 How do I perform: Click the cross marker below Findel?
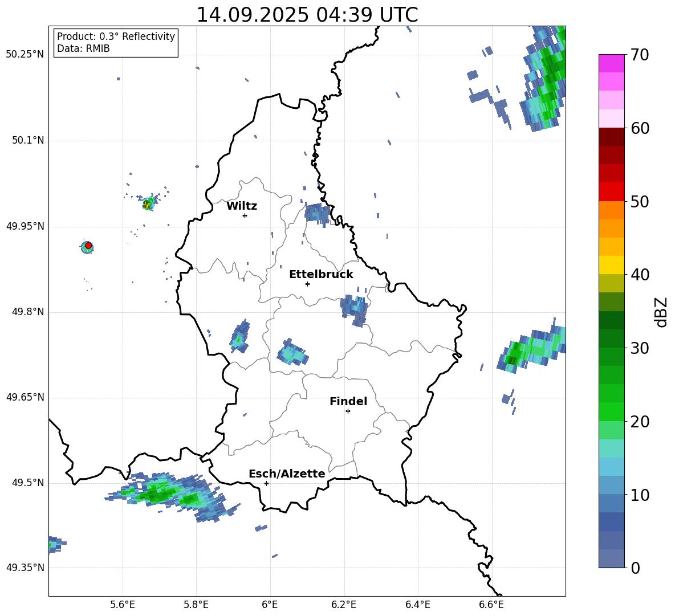[348, 411]
